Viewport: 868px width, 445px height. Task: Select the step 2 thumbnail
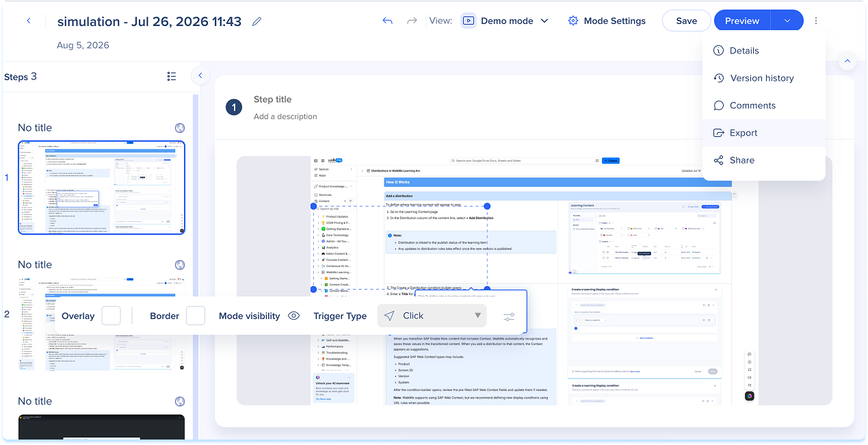click(x=101, y=325)
